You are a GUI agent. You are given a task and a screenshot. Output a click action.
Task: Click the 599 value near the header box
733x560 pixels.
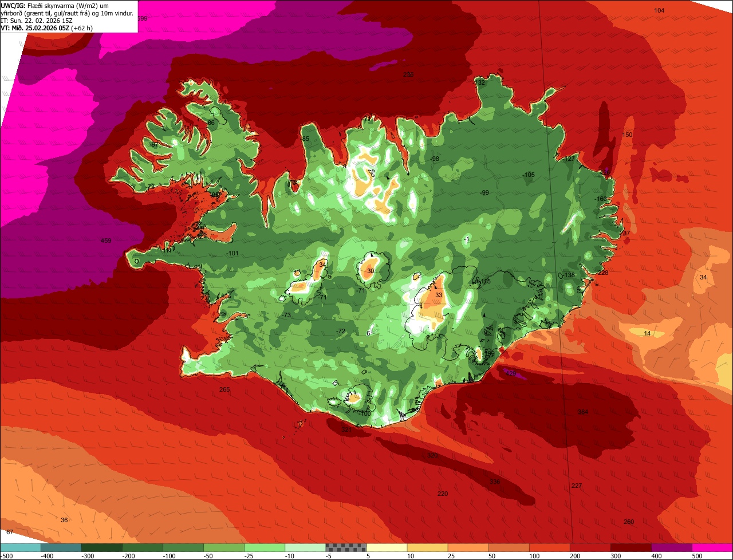143,18
